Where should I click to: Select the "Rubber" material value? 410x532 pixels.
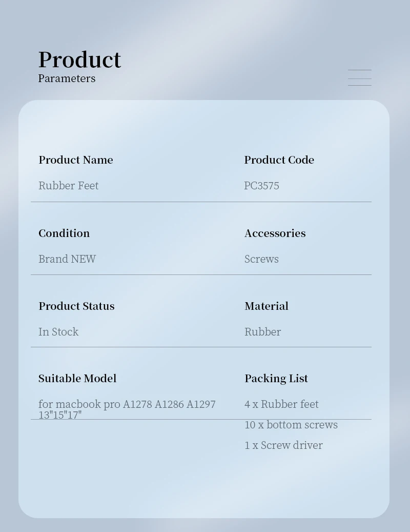click(x=262, y=332)
